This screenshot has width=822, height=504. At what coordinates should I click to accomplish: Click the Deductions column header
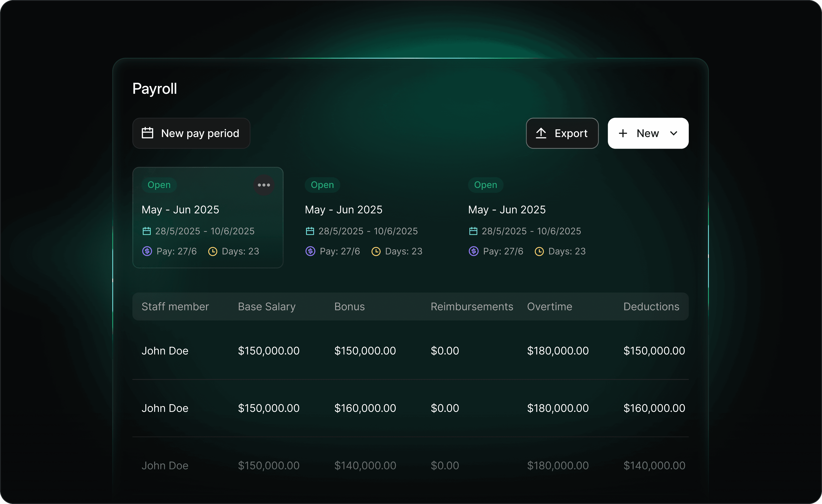(x=651, y=307)
